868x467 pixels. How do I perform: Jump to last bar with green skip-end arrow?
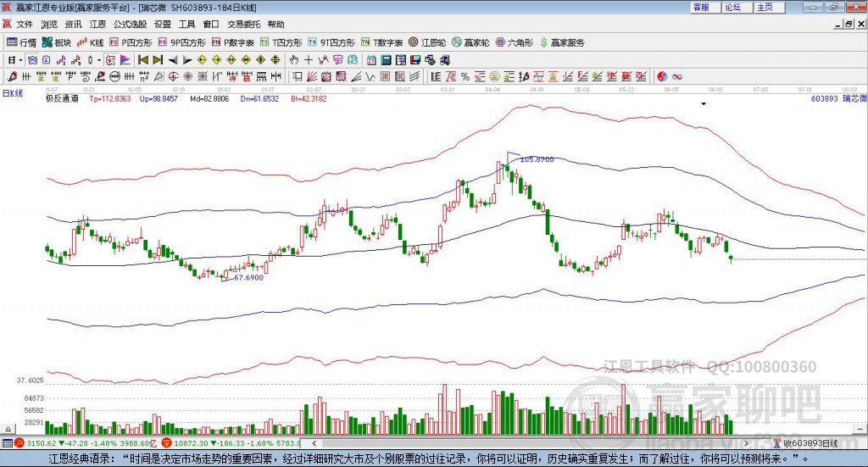point(158,60)
